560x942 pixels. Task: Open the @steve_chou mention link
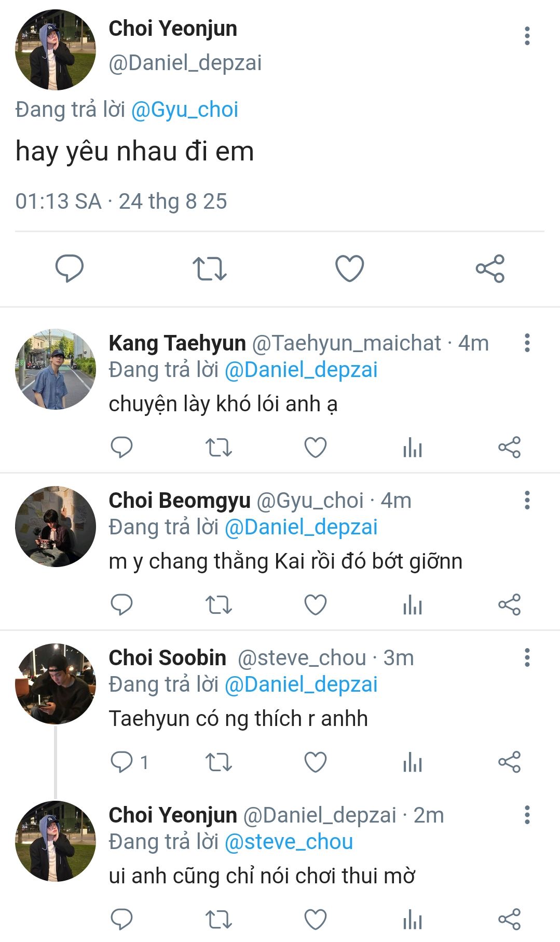[x=289, y=842]
